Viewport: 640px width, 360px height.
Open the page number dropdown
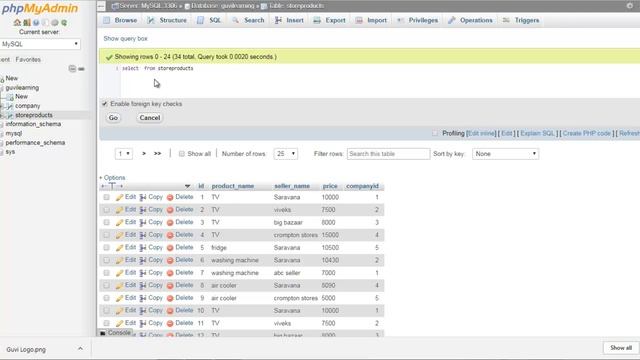pyautogui.click(x=124, y=154)
